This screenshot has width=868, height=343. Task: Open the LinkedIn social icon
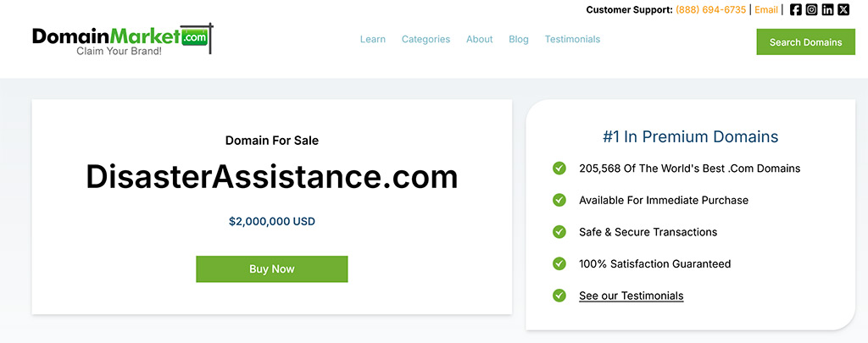pos(828,10)
